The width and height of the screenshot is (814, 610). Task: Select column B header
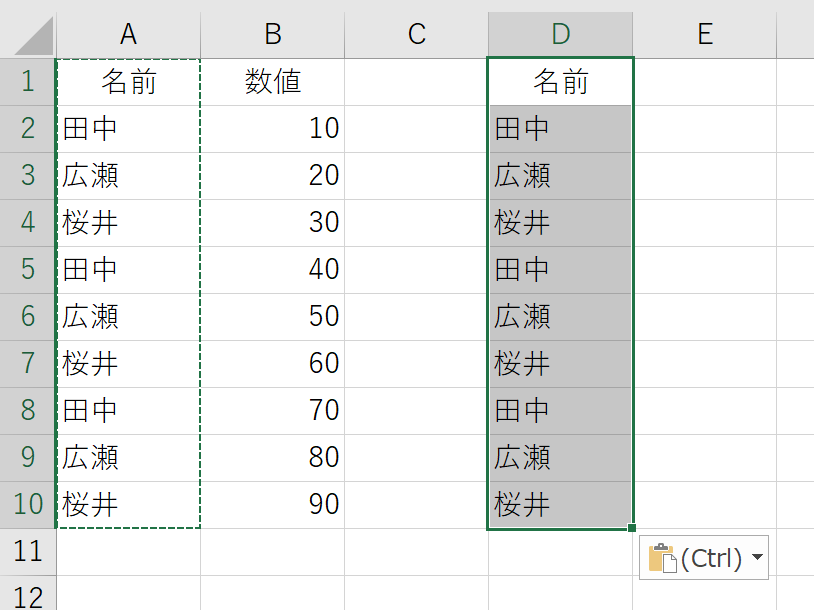pyautogui.click(x=272, y=34)
